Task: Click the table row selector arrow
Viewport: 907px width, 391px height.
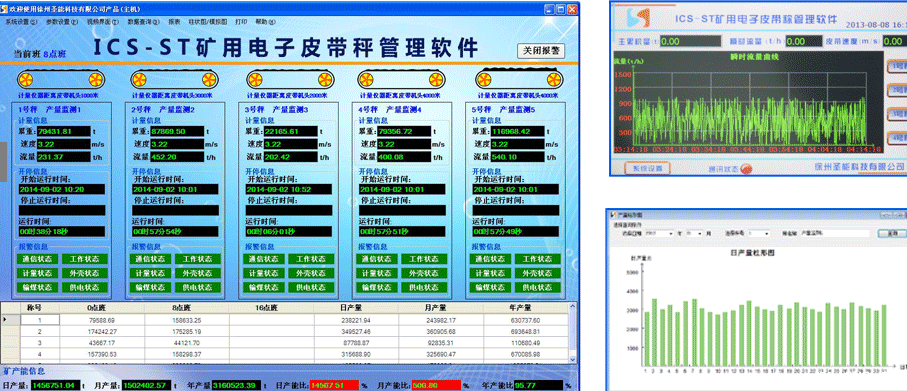Action: point(6,320)
